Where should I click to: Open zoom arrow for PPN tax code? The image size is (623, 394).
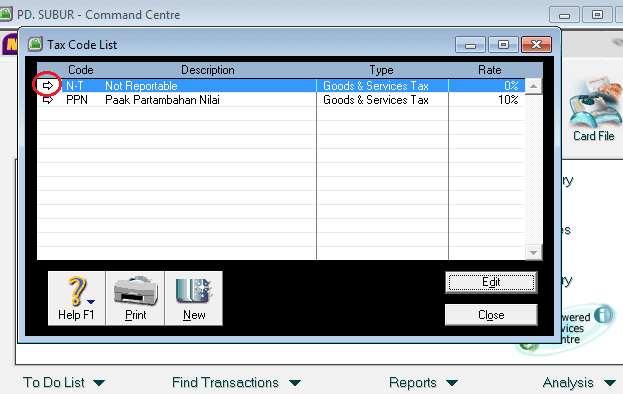pyautogui.click(x=48, y=100)
